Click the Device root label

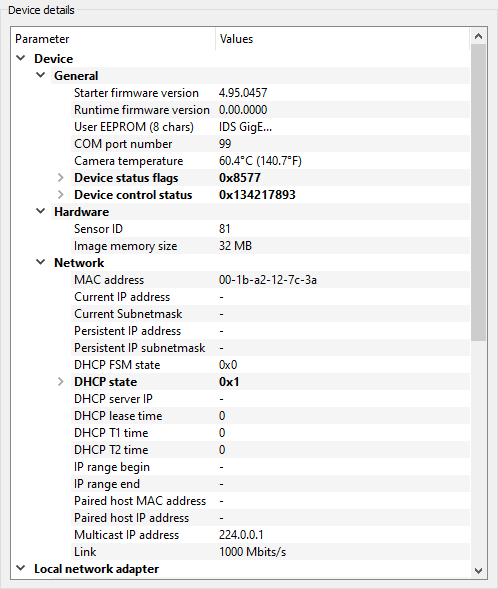point(54,59)
